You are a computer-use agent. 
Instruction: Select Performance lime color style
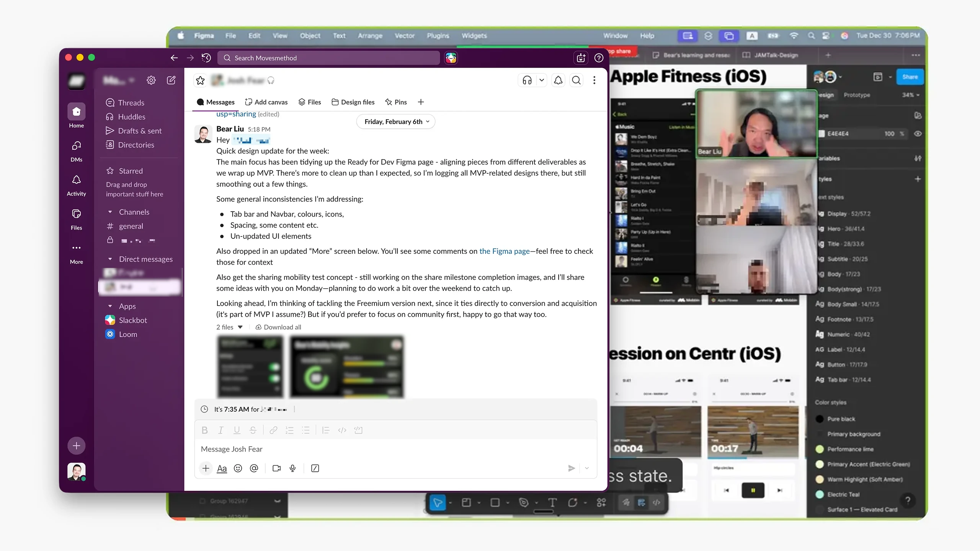(x=850, y=449)
